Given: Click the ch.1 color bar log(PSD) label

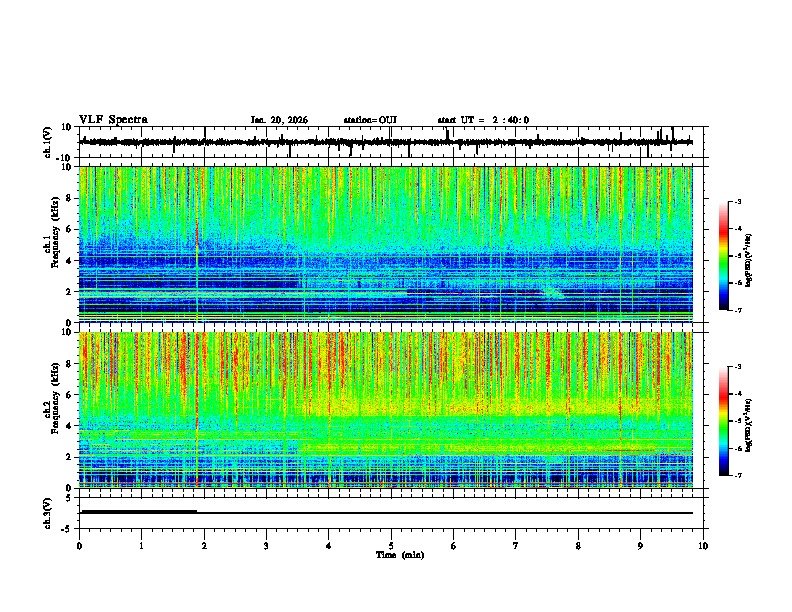Looking at the screenshot, I should (748, 260).
